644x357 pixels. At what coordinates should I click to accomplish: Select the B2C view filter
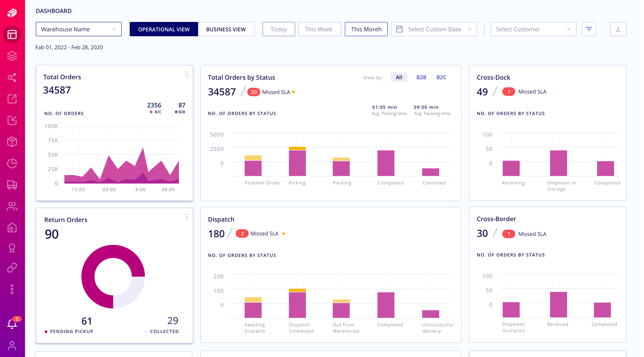click(441, 77)
